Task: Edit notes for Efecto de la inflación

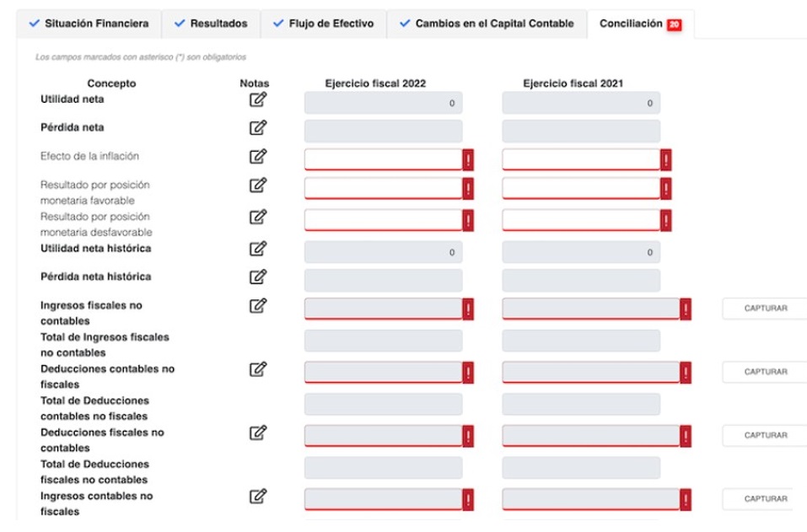Action: click(x=258, y=156)
